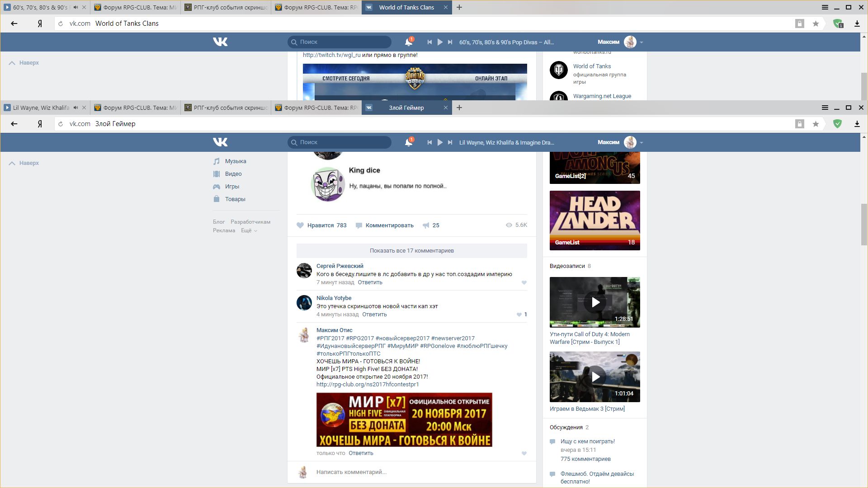Open Игры from the left menu

coord(231,187)
